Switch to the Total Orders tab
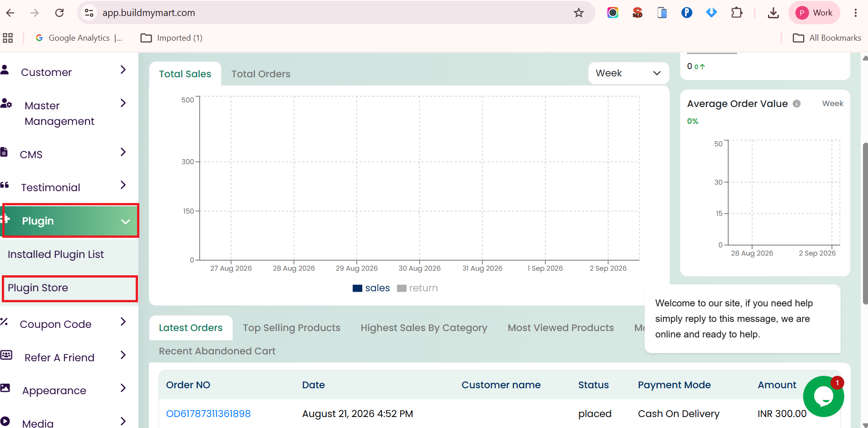This screenshot has width=868, height=428. tap(261, 74)
